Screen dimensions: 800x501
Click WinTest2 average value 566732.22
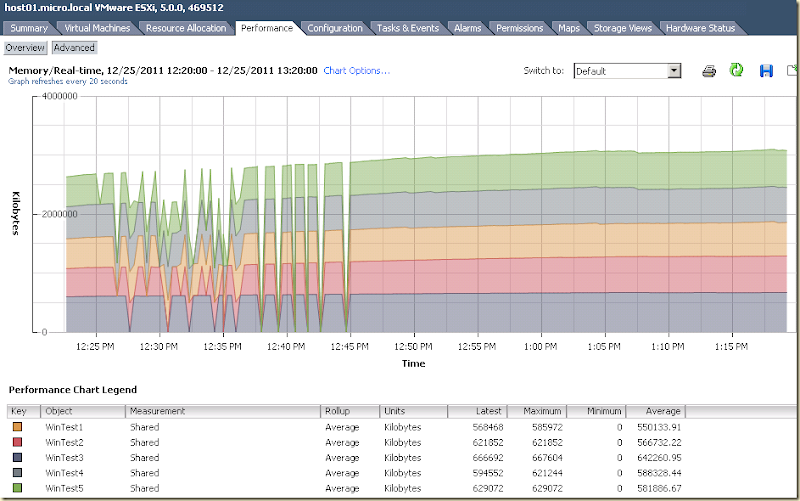(x=659, y=442)
